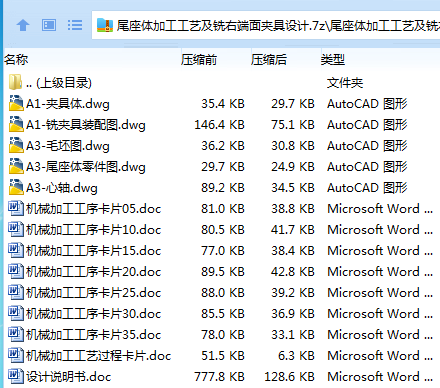Image resolution: width=440 pixels, height=388 pixels.
Task: Switch to list detail view
Action: (x=75, y=25)
